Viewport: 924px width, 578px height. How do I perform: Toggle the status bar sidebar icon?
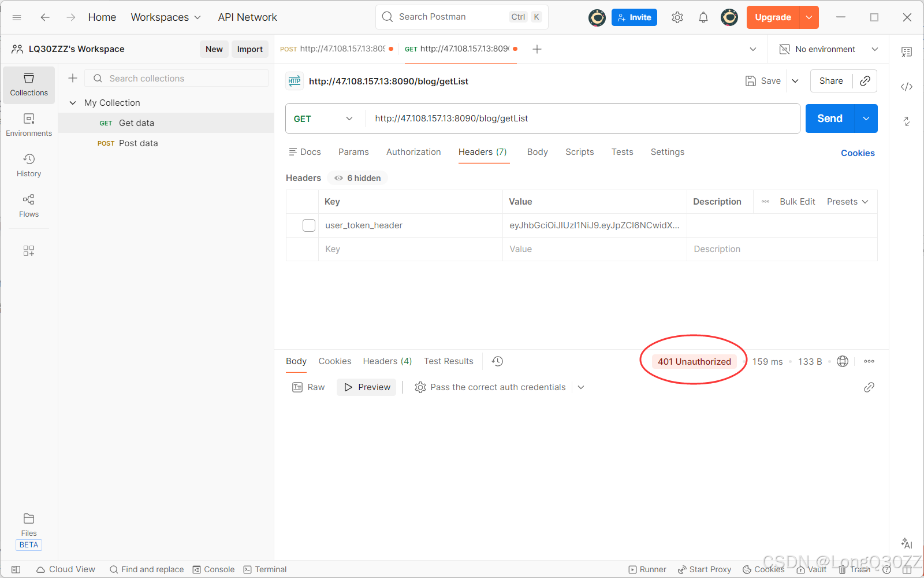tap(16, 569)
